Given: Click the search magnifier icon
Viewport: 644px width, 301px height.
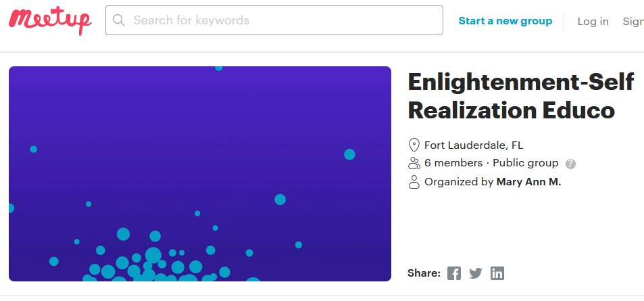Looking at the screenshot, I should pos(120,20).
